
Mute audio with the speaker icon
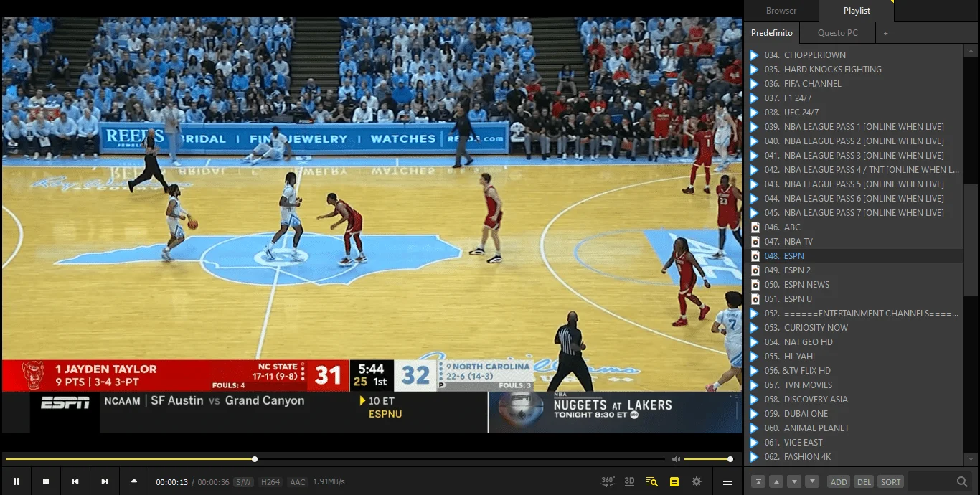[x=676, y=459]
